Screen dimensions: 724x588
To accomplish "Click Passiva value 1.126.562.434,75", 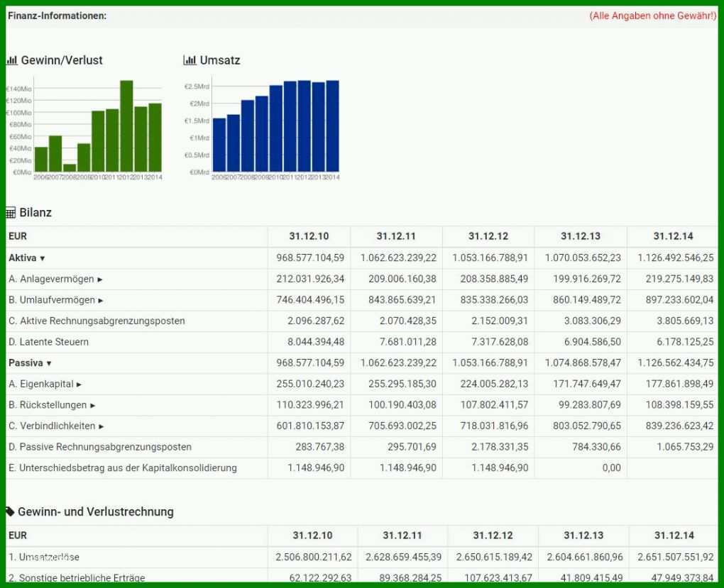I will [x=676, y=362].
